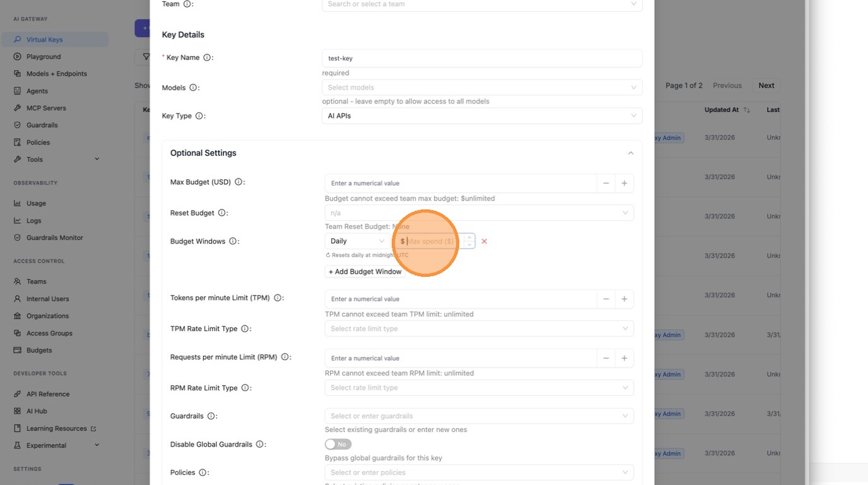
Task: Go to the Next page of keys
Action: (x=766, y=86)
